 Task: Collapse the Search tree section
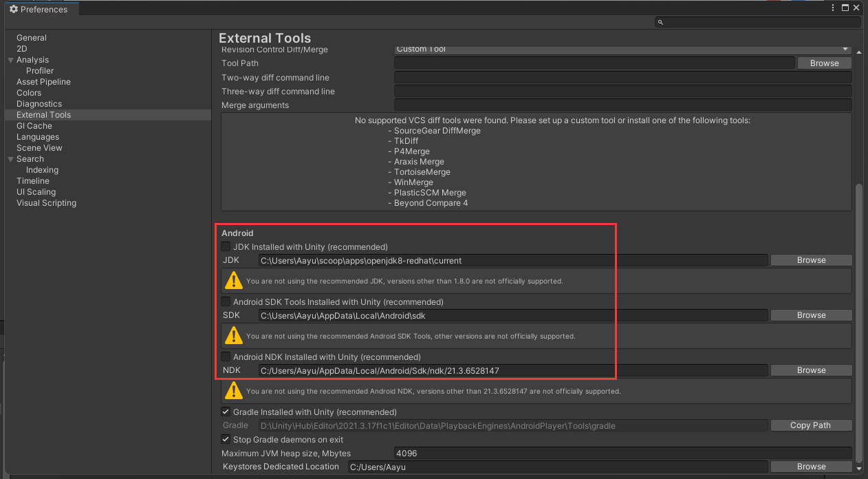point(10,159)
